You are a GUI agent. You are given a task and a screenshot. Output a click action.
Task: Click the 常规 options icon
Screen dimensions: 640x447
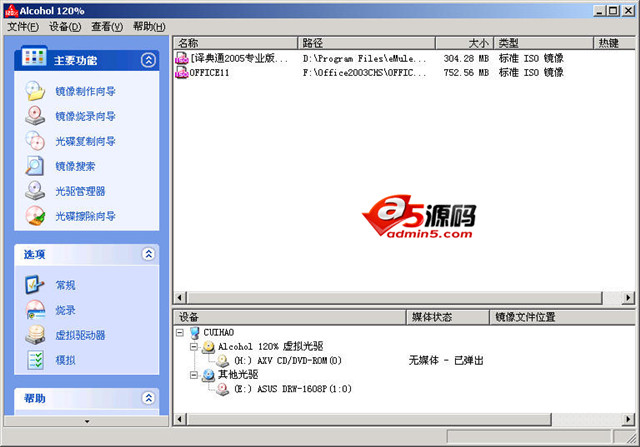click(x=35, y=285)
